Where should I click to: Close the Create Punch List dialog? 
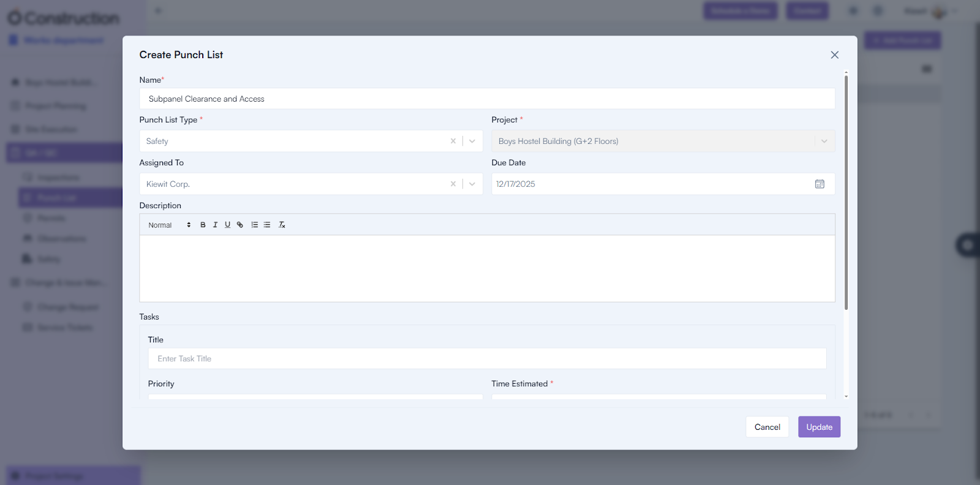click(834, 55)
